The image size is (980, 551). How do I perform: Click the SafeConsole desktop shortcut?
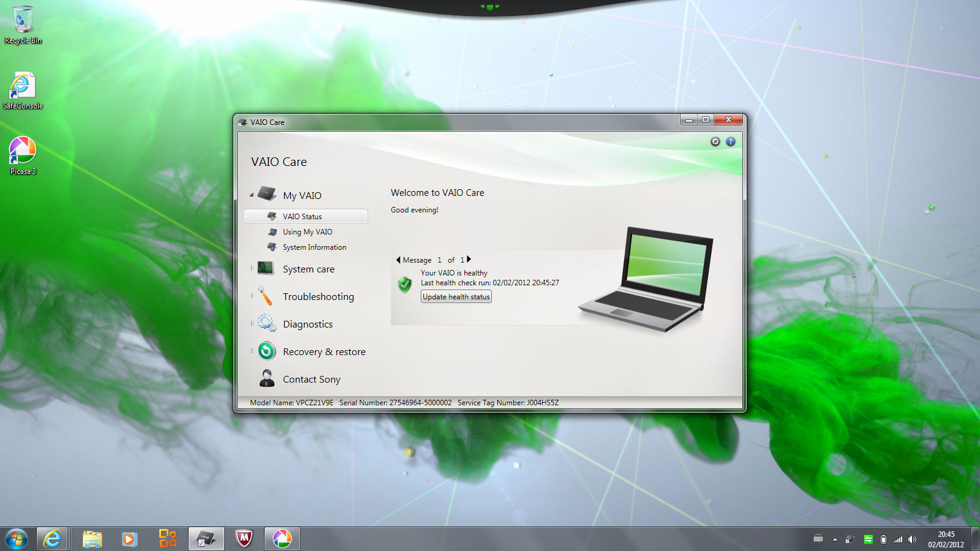23,91
